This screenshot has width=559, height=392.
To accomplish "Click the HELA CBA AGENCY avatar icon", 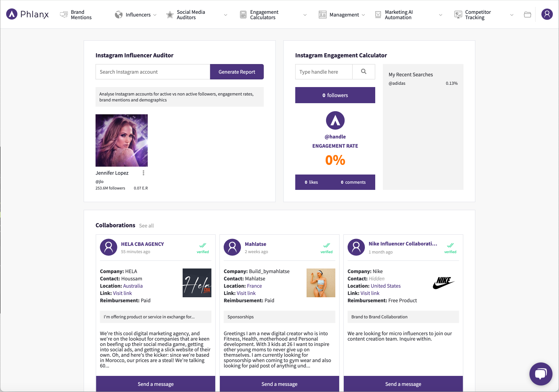I will pos(109,247).
